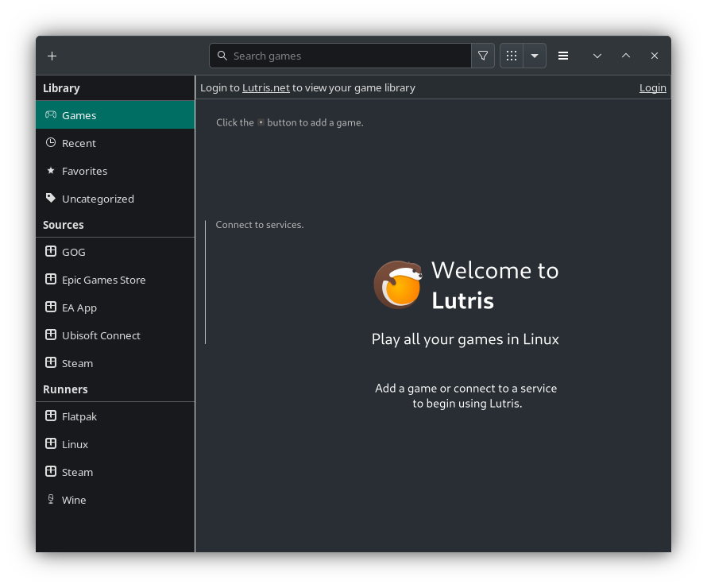Viewport: 707px width, 588px height.
Task: Select the Linux runner
Action: point(75,443)
